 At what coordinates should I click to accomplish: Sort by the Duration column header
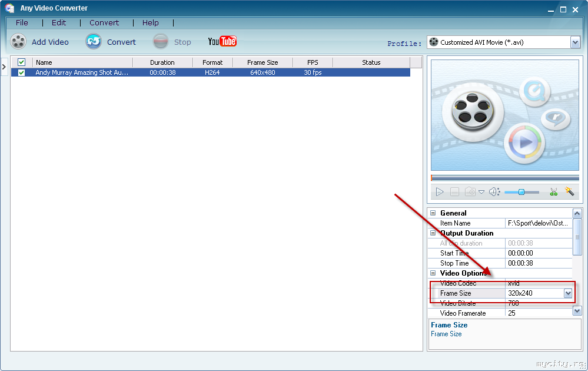162,62
